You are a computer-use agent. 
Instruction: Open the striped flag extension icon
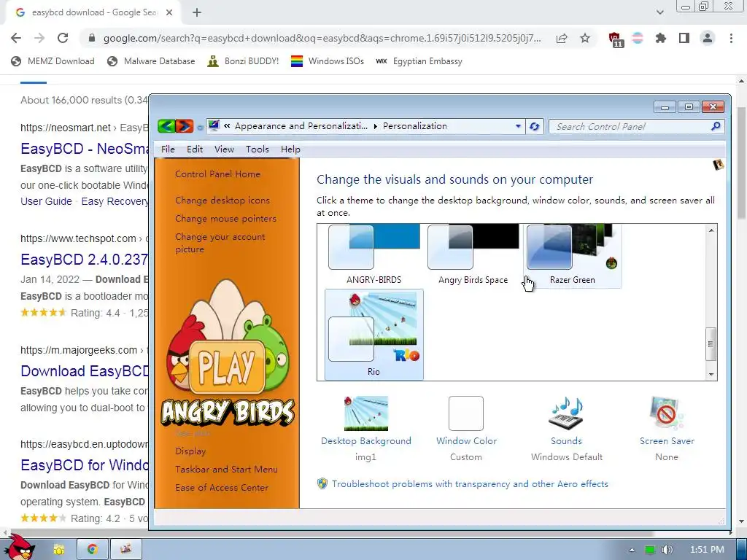(638, 38)
